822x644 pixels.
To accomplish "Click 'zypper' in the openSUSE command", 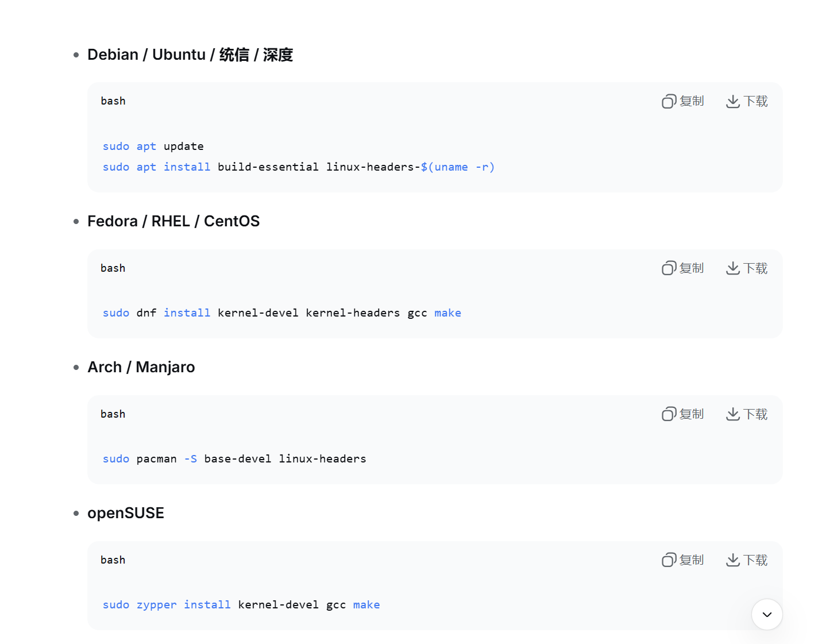I will (x=157, y=605).
